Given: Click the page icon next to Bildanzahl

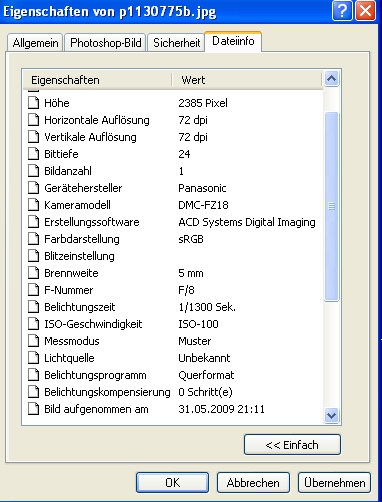Looking at the screenshot, I should (33, 171).
